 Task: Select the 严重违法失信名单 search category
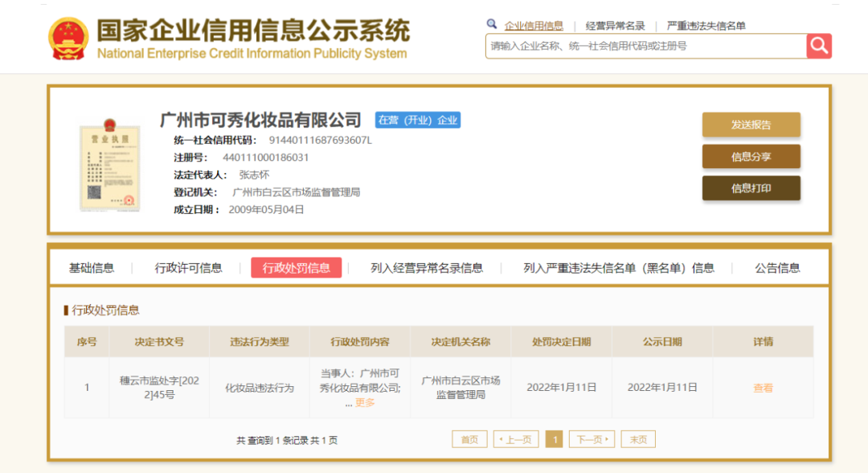[706, 26]
